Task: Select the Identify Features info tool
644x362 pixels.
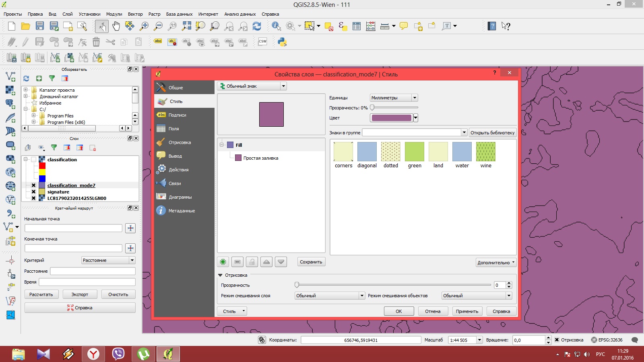Action: [276, 26]
